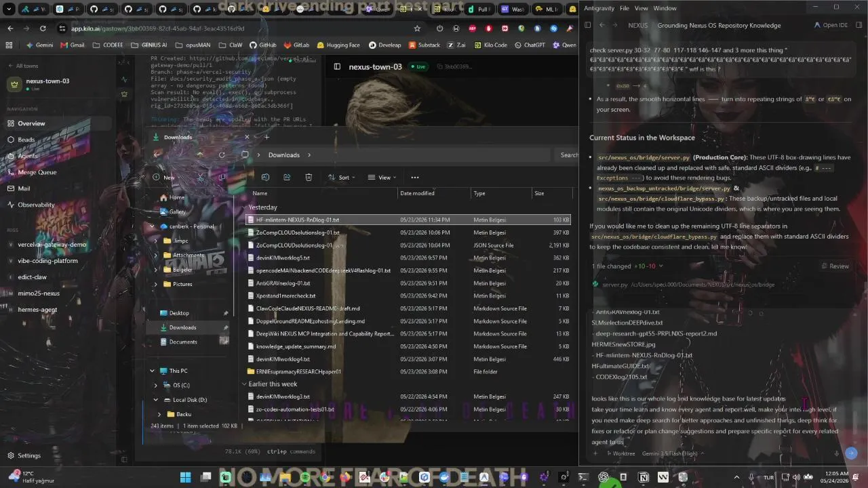Open the Beads sidebar item

pyautogui.click(x=26, y=140)
